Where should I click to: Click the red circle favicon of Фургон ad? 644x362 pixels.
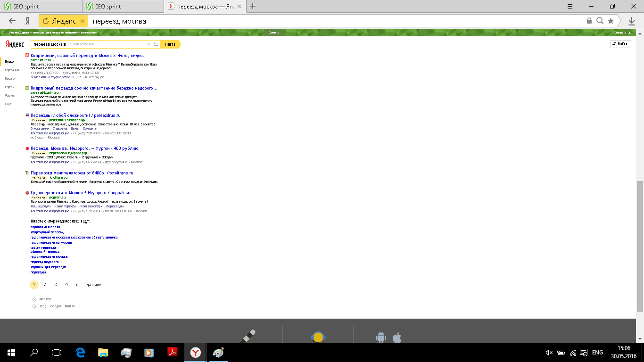pyautogui.click(x=27, y=148)
